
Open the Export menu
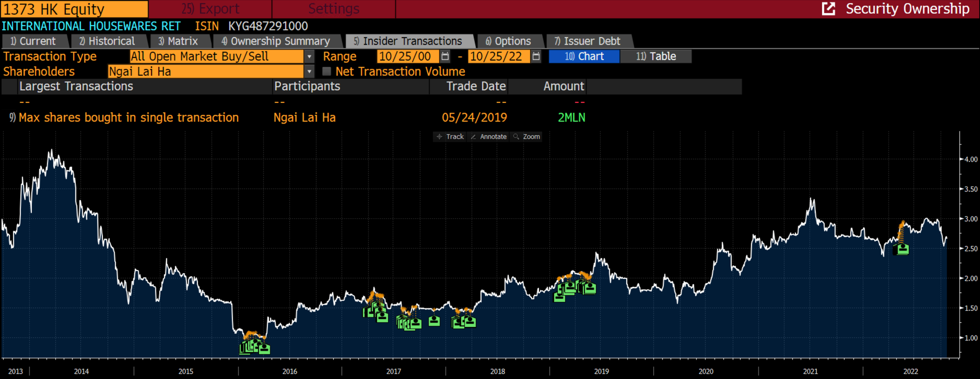tap(210, 9)
